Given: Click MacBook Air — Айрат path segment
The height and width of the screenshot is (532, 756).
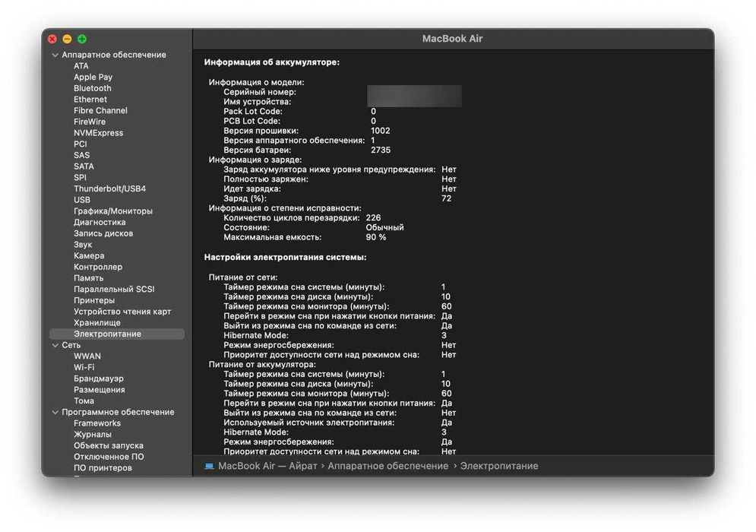Looking at the screenshot, I should 267,466.
